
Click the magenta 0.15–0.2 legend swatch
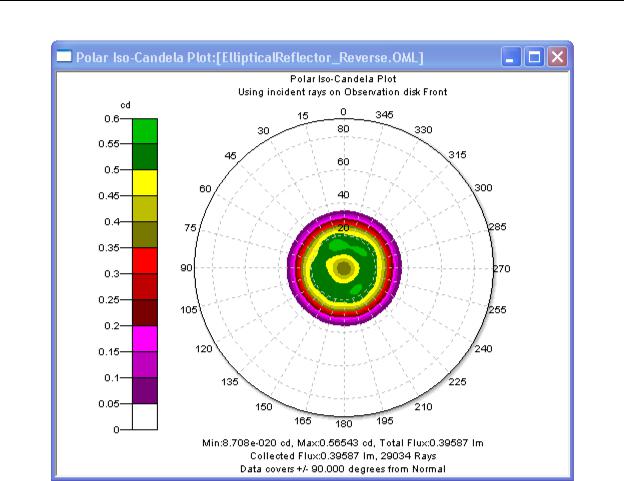click(x=145, y=339)
